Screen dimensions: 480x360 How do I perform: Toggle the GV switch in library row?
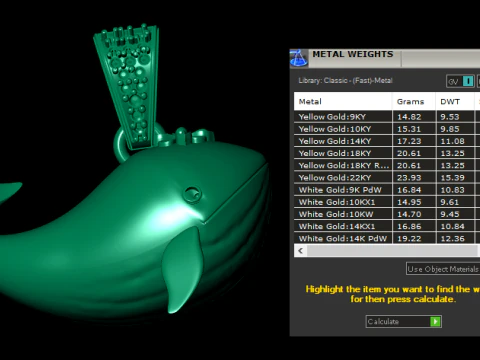pyautogui.click(x=460, y=81)
